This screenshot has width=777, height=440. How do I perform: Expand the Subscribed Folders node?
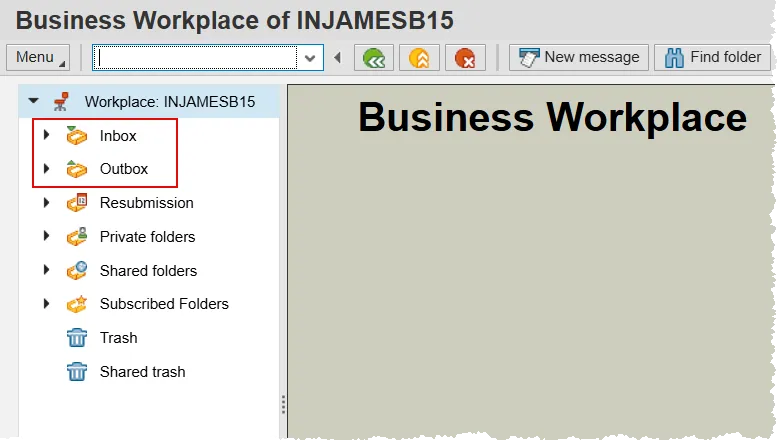[x=47, y=303]
